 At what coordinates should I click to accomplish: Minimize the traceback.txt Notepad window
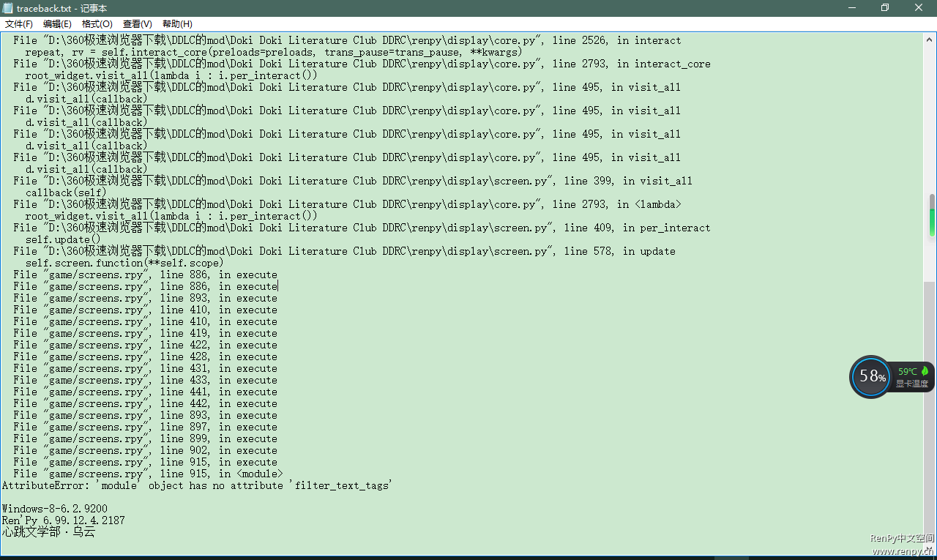click(852, 7)
